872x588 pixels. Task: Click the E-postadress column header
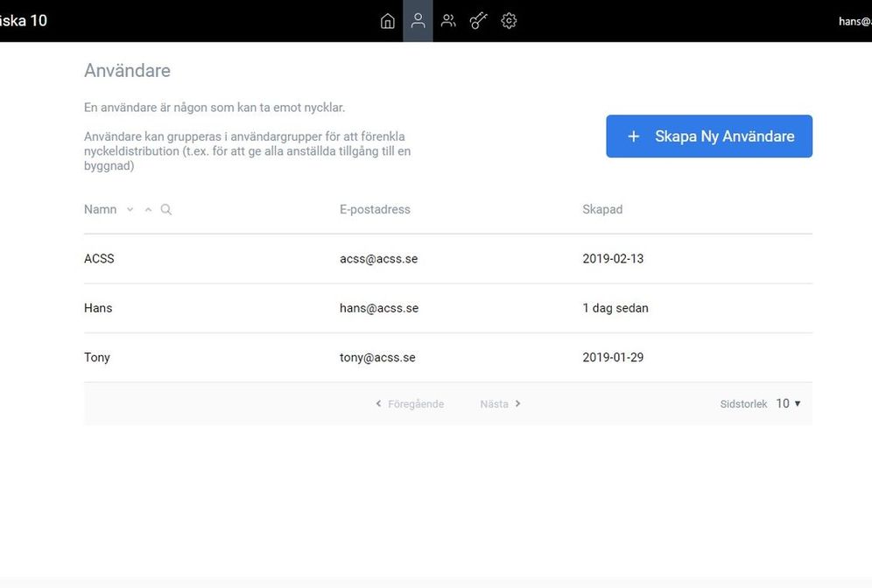(x=375, y=209)
